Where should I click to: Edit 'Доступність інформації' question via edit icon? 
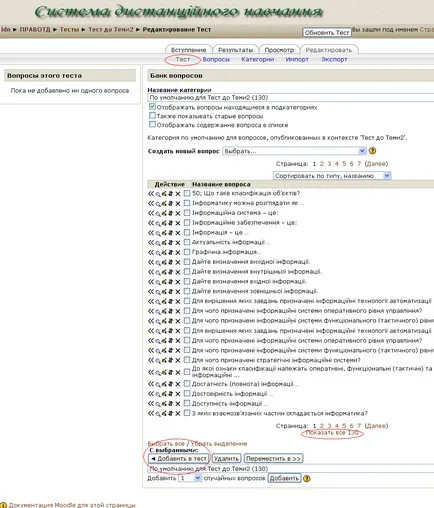coord(164,404)
